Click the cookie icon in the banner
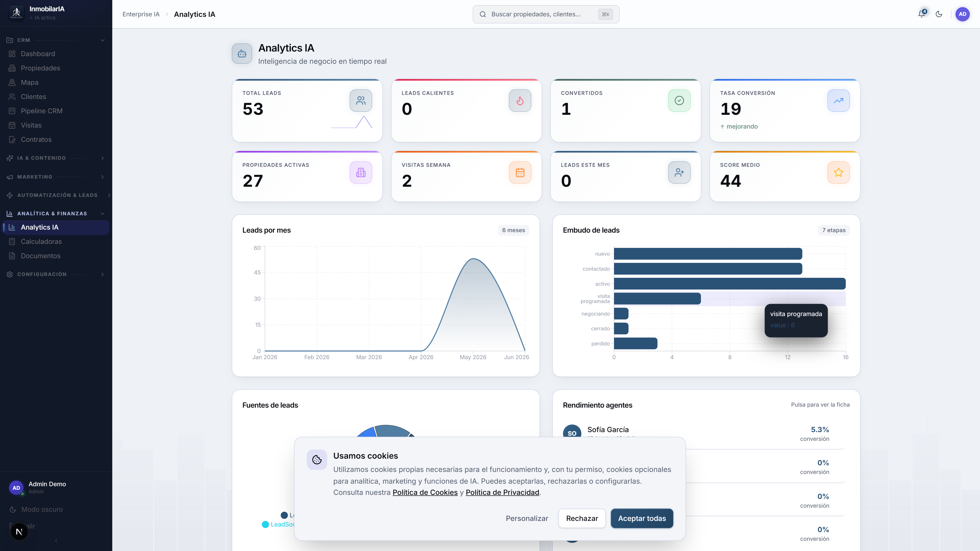 click(317, 460)
